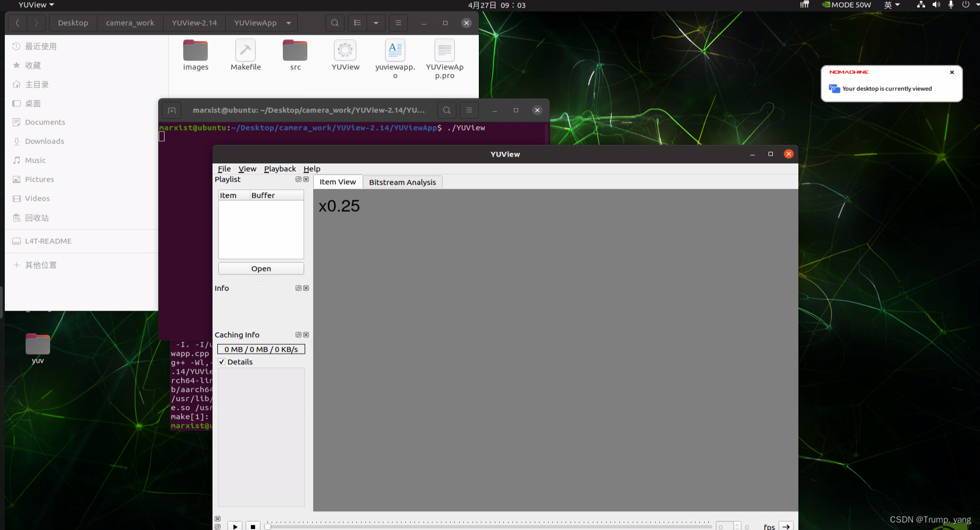This screenshot has height=530, width=980.
Task: Open the Playback menu in YUView
Action: pos(280,169)
